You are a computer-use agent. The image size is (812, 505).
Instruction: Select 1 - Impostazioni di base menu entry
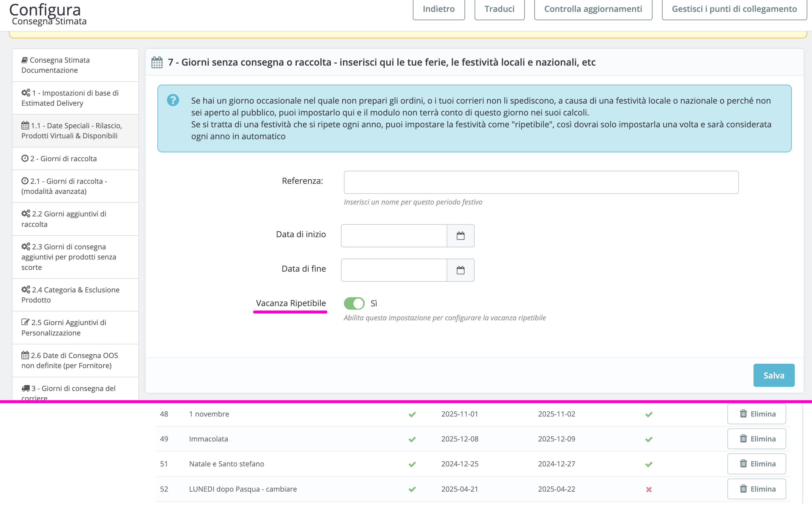click(x=75, y=98)
